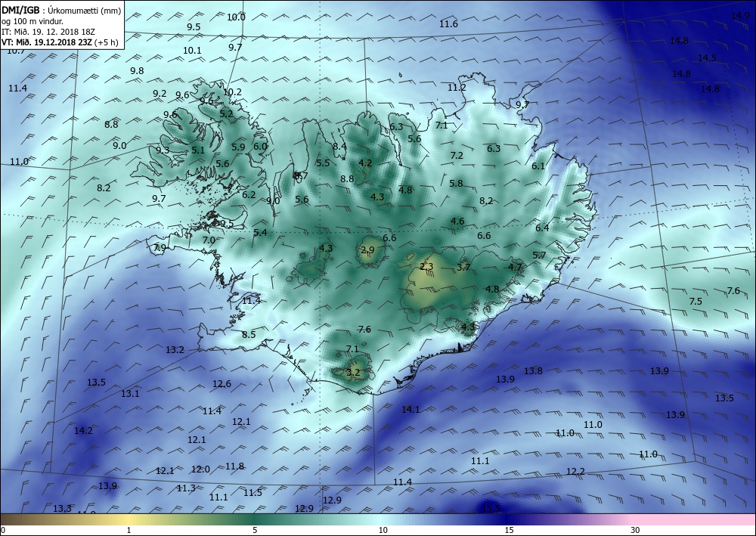Click the 5.5 value on the map
The image size is (756, 536).
tap(323, 163)
